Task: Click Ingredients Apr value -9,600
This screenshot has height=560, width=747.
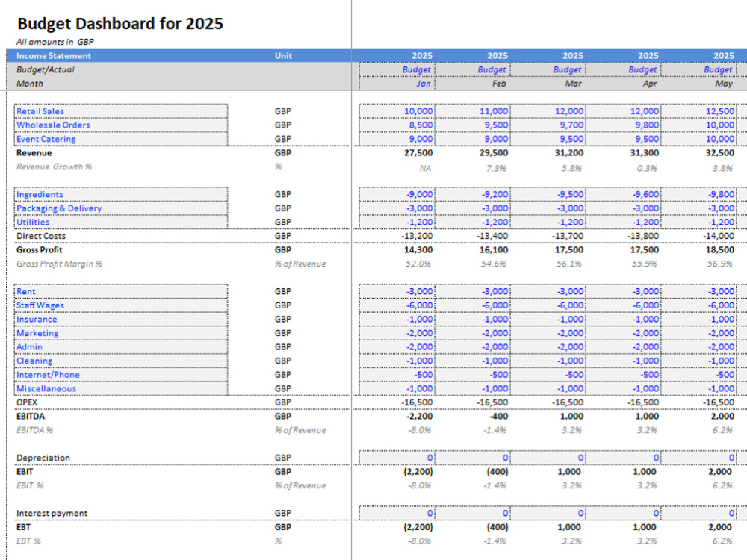Action: pyautogui.click(x=623, y=194)
